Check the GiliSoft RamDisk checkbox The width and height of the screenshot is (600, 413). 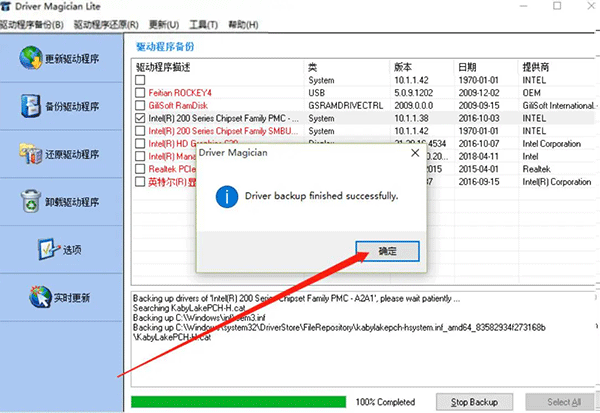point(140,105)
